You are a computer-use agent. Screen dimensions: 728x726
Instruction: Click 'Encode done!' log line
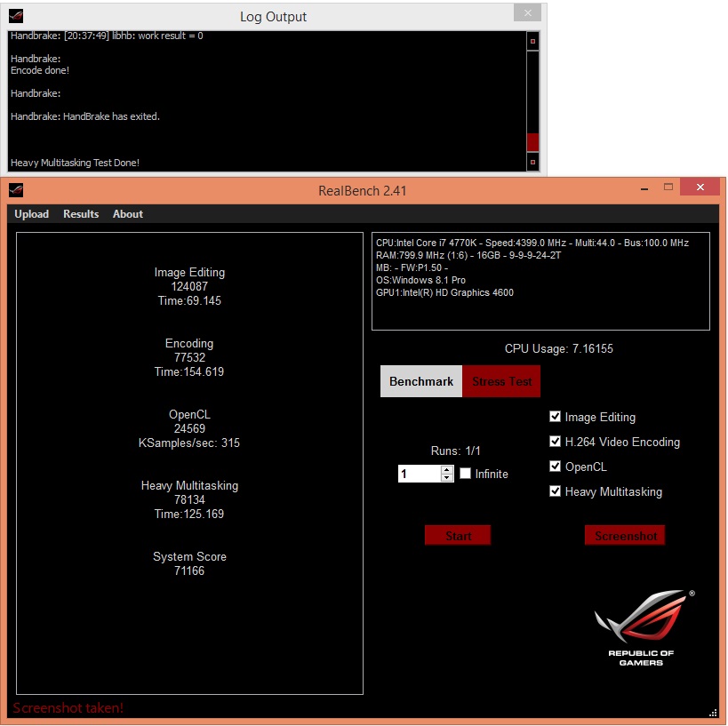[40, 70]
